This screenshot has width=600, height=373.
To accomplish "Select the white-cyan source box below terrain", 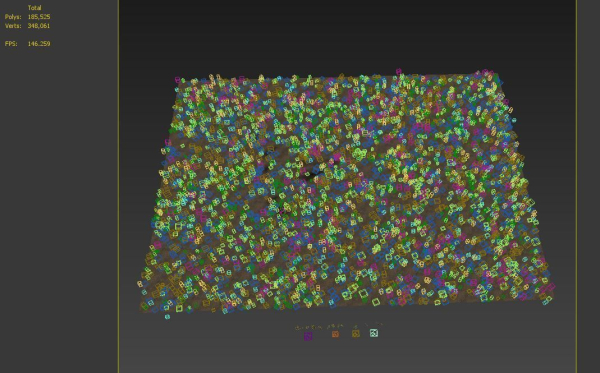I will (x=374, y=333).
